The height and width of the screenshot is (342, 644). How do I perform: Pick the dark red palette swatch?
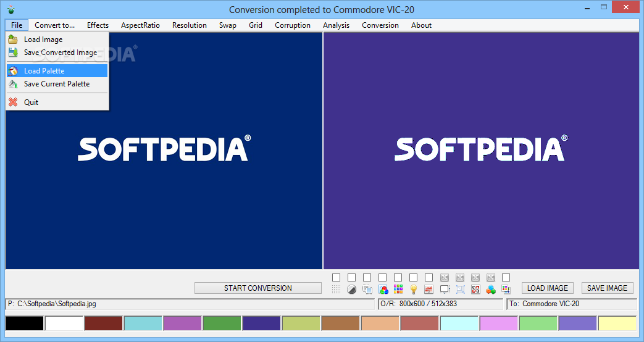coord(104,323)
